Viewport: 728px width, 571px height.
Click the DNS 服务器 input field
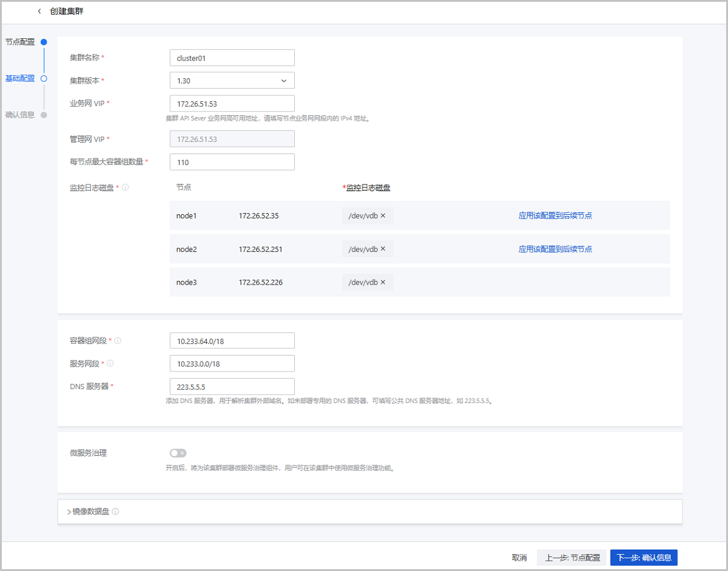pyautogui.click(x=232, y=387)
